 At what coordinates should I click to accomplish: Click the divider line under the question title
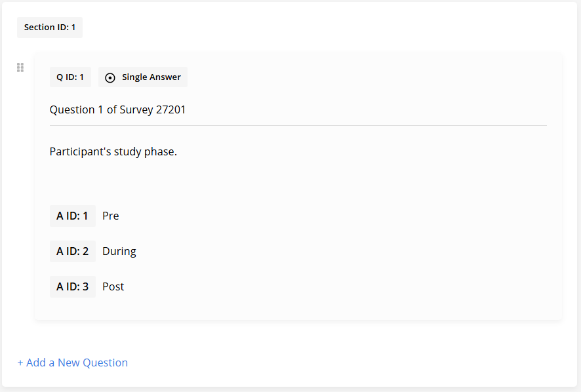(x=298, y=125)
